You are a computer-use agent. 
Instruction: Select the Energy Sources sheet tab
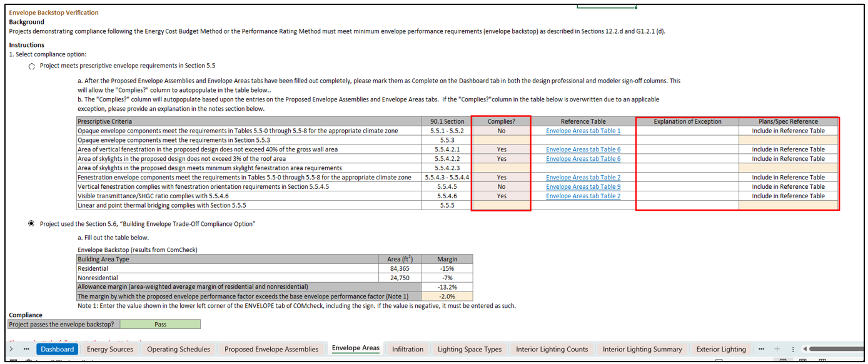click(110, 349)
